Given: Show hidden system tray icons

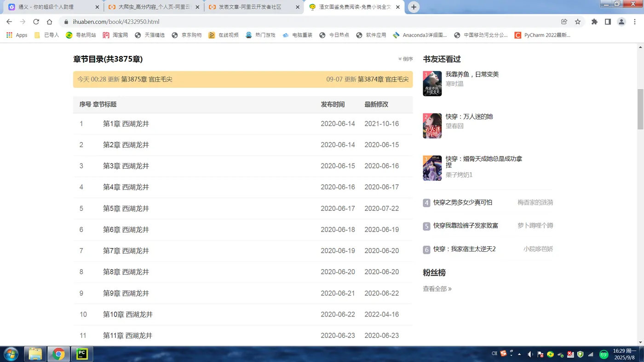Looking at the screenshot, I should 520,354.
